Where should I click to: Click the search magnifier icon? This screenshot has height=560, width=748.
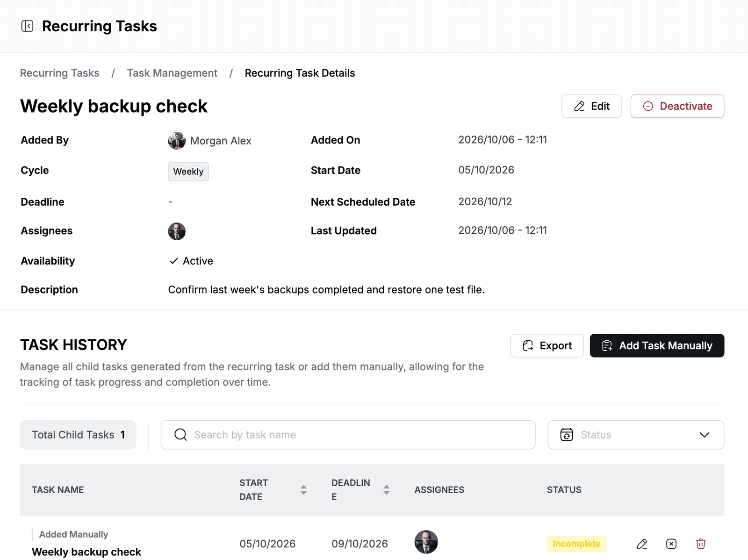pos(180,435)
